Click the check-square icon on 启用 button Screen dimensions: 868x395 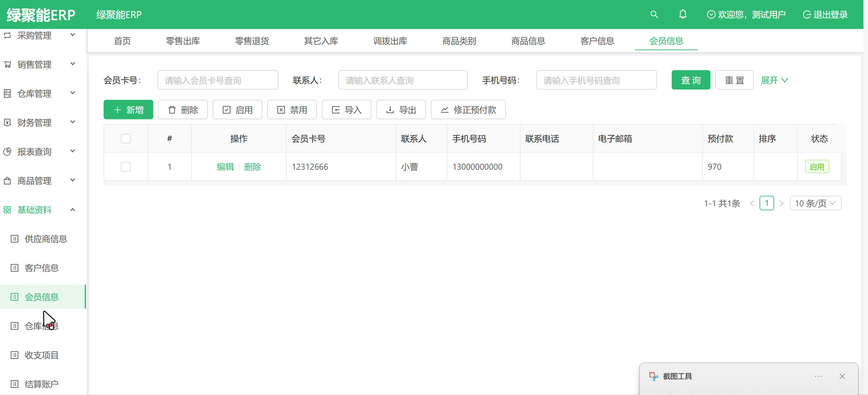(x=226, y=109)
